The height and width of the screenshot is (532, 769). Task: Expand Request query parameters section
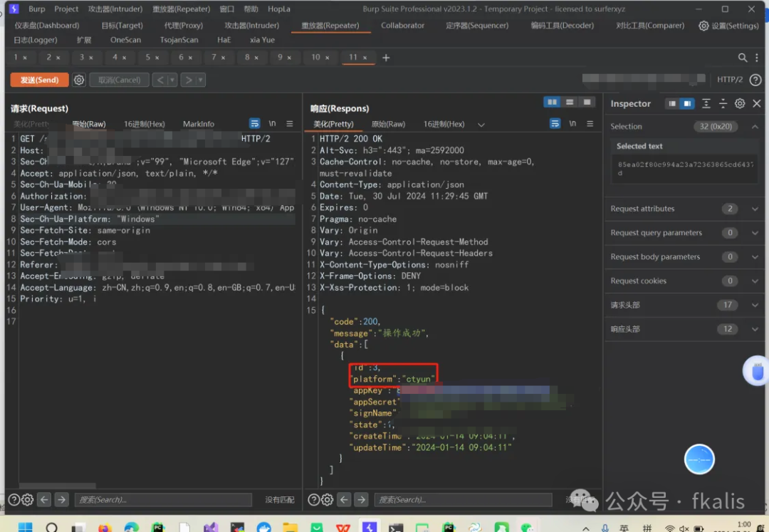755,233
